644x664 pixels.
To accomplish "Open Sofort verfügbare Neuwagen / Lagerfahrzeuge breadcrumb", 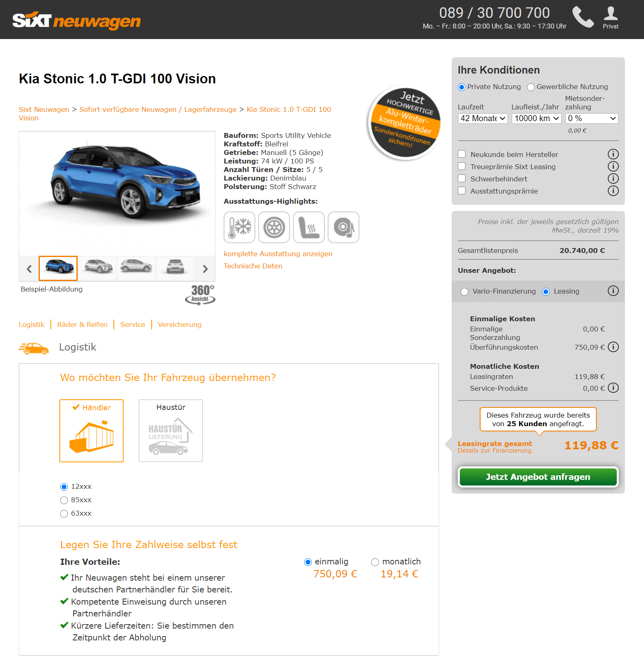I will point(158,109).
